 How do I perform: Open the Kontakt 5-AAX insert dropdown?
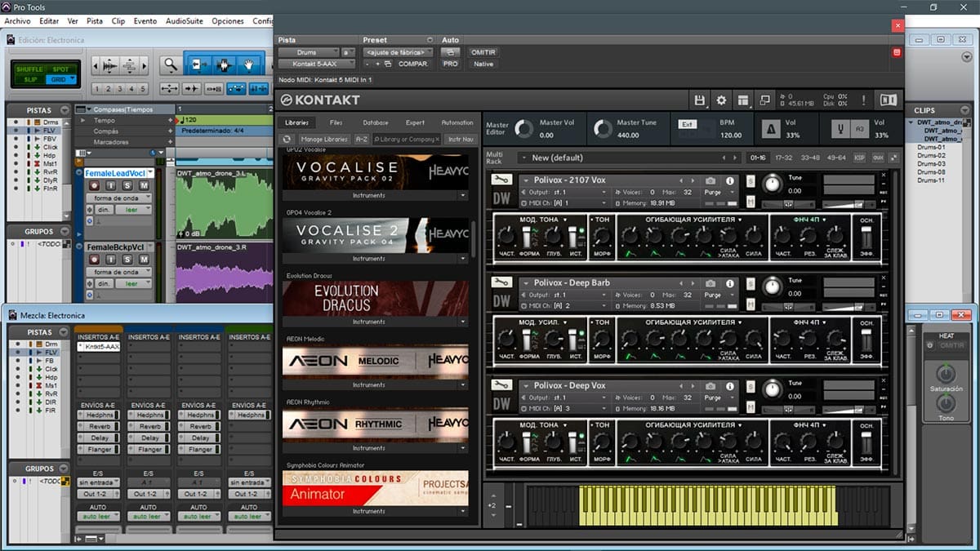click(317, 64)
